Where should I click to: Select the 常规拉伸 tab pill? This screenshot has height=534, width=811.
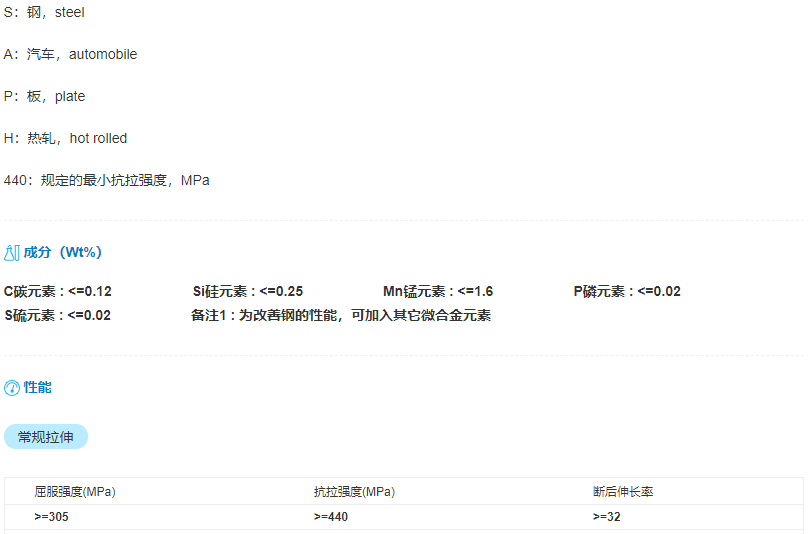(46, 437)
